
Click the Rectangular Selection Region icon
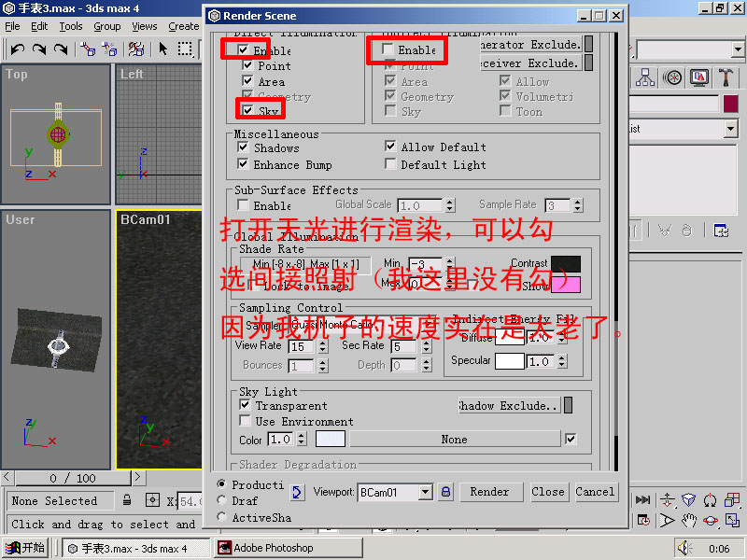185,49
